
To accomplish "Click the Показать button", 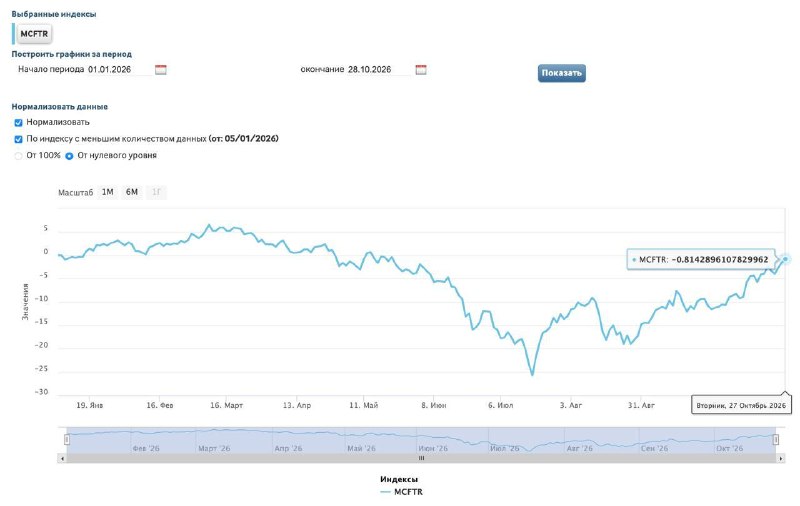I will [562, 73].
